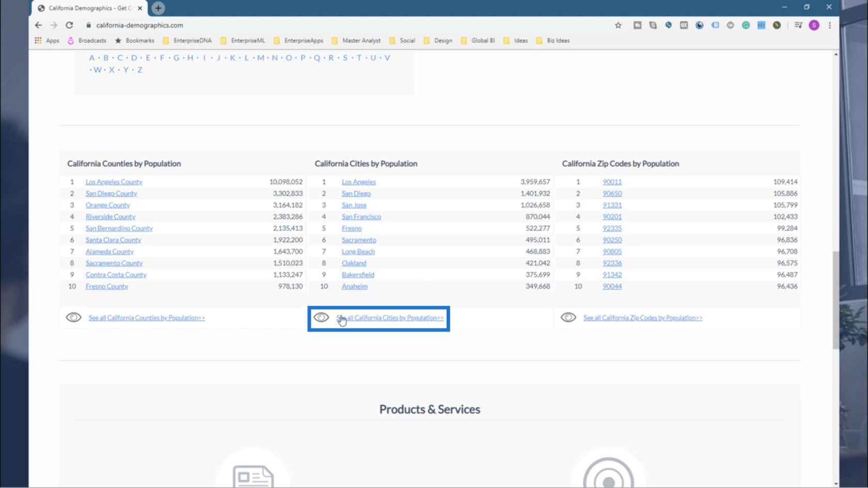This screenshot has height=488, width=868.
Task: Open zip code 91331 link
Action: (612, 205)
